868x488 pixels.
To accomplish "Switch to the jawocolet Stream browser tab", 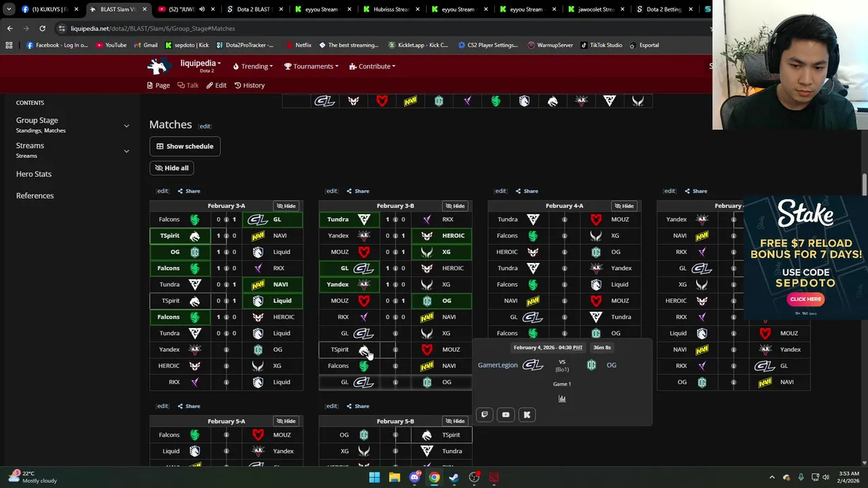I will (597, 9).
